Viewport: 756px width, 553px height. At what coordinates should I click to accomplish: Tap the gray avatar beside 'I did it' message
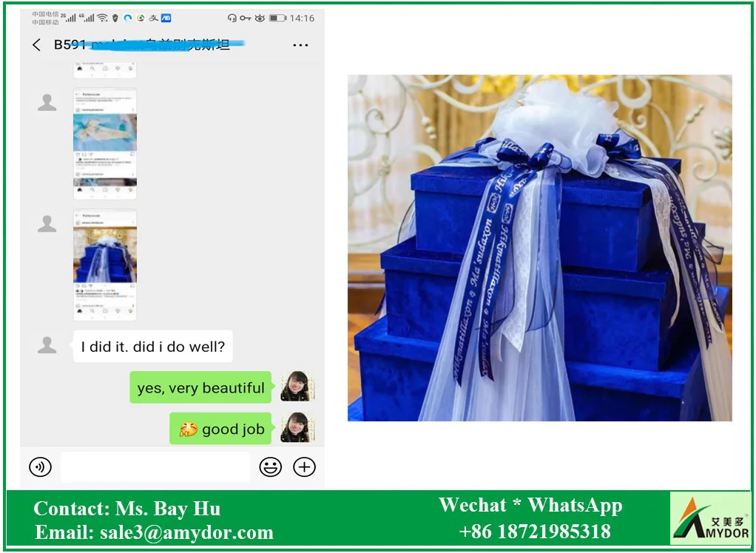(47, 345)
